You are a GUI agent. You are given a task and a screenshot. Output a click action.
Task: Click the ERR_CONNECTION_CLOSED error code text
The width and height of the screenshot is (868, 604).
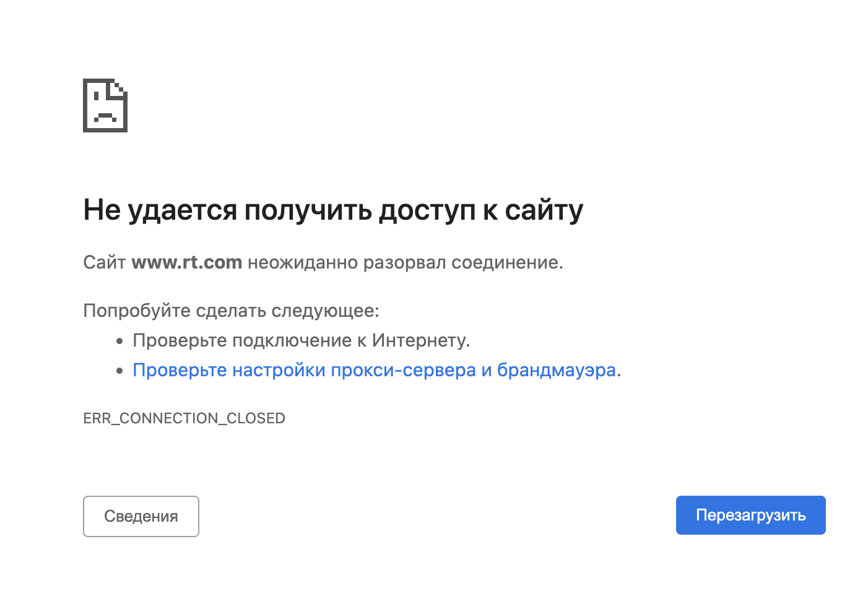click(x=184, y=418)
